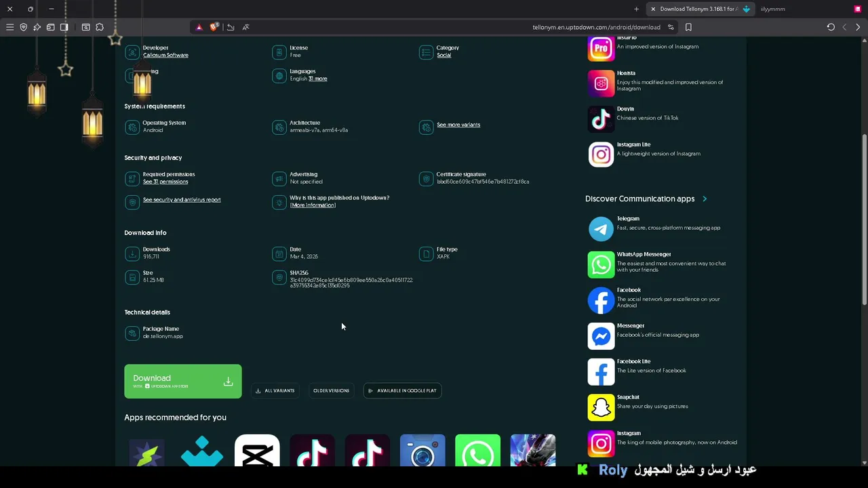Expand Discover Communication apps arrow
This screenshot has height=488, width=868.
tap(705, 199)
